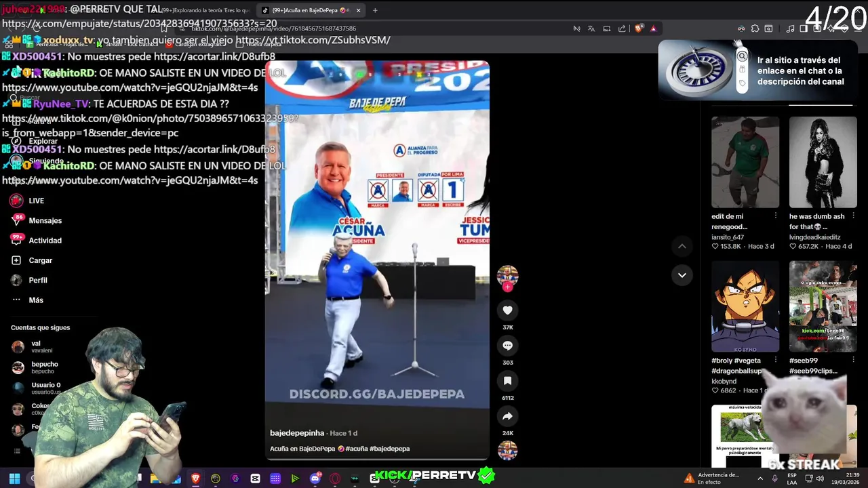Open the Extensions puzzle icon

click(755, 28)
